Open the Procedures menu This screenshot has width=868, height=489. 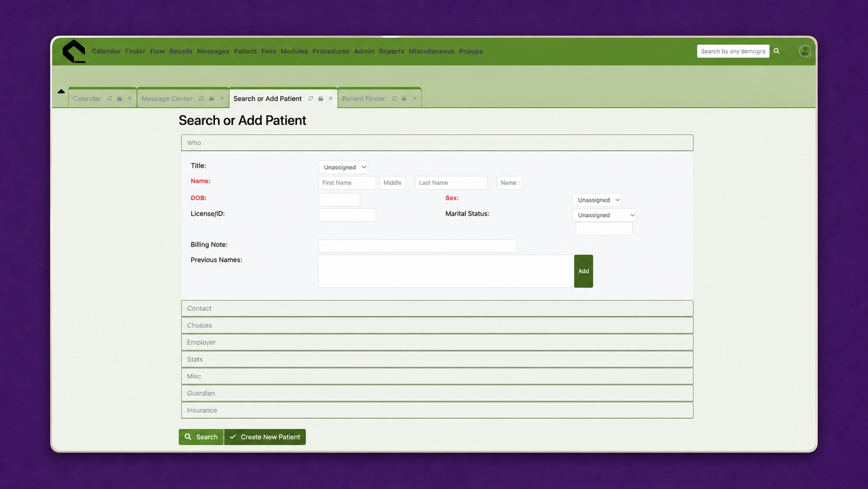331,51
